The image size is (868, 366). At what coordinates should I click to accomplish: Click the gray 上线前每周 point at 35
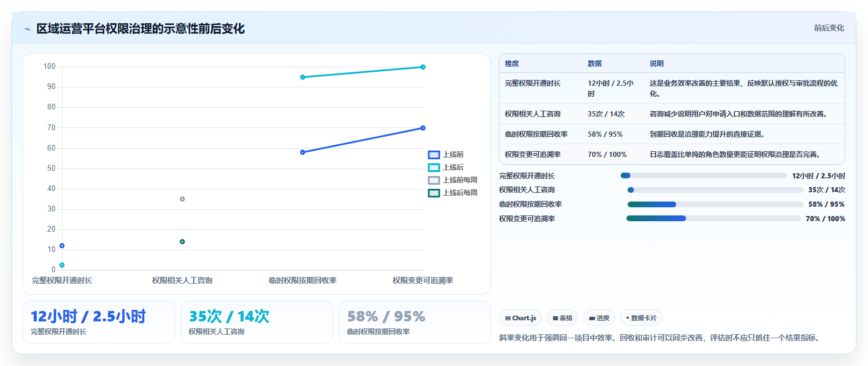pyautogui.click(x=182, y=199)
